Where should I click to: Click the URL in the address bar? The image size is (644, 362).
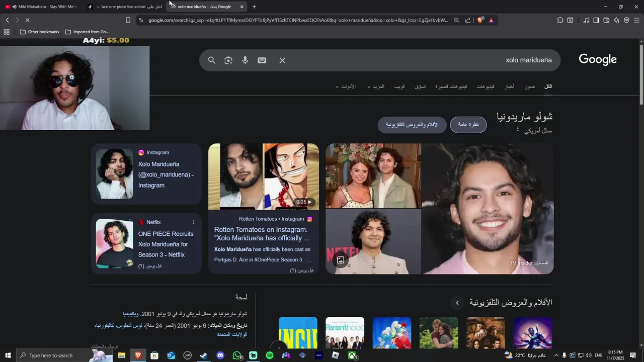click(x=298, y=20)
